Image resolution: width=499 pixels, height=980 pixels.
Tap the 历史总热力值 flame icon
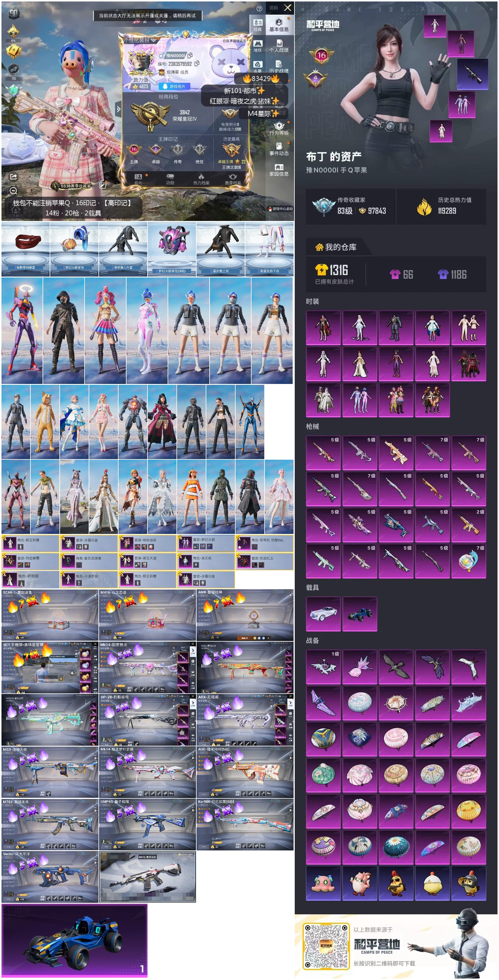coord(424,206)
